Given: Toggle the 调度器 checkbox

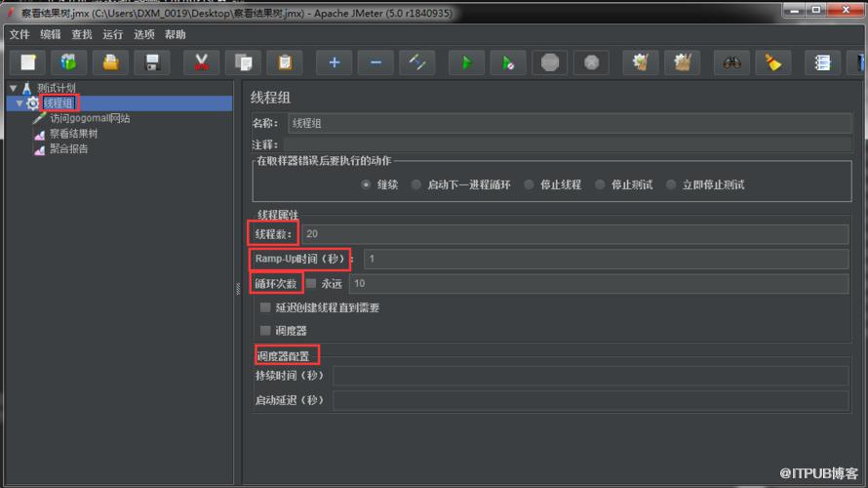Looking at the screenshot, I should click(265, 331).
